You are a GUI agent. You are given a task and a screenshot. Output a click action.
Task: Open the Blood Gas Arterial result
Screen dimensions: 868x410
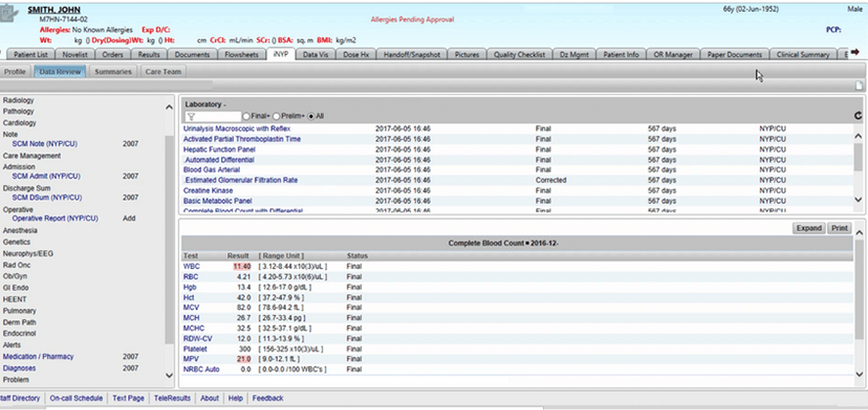point(211,170)
